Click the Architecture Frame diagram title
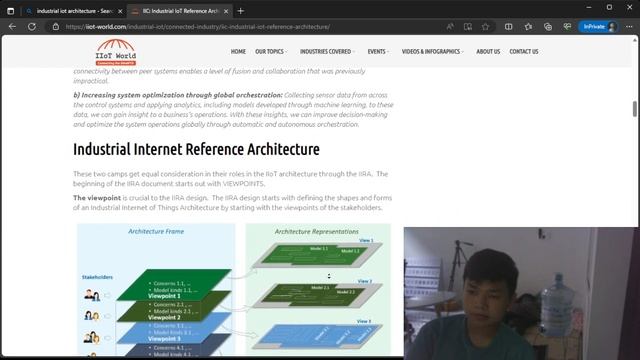This screenshot has width=640, height=360. pyautogui.click(x=156, y=231)
